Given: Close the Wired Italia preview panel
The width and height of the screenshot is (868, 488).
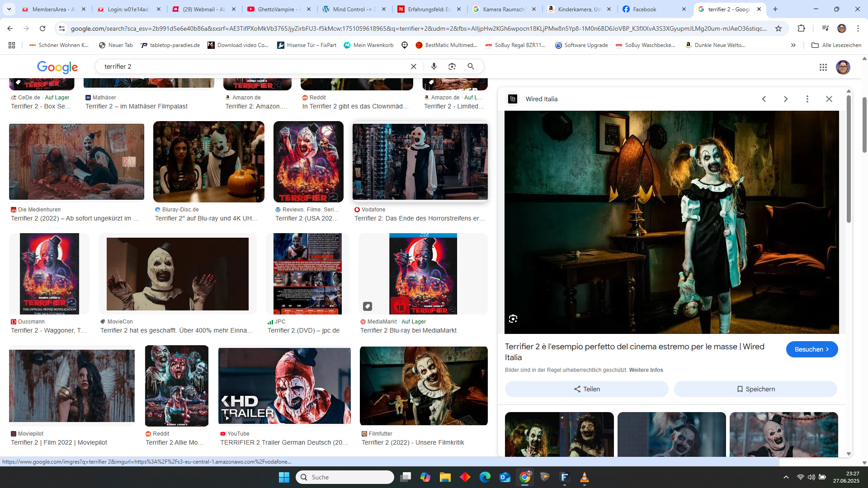Looking at the screenshot, I should [x=829, y=99].
